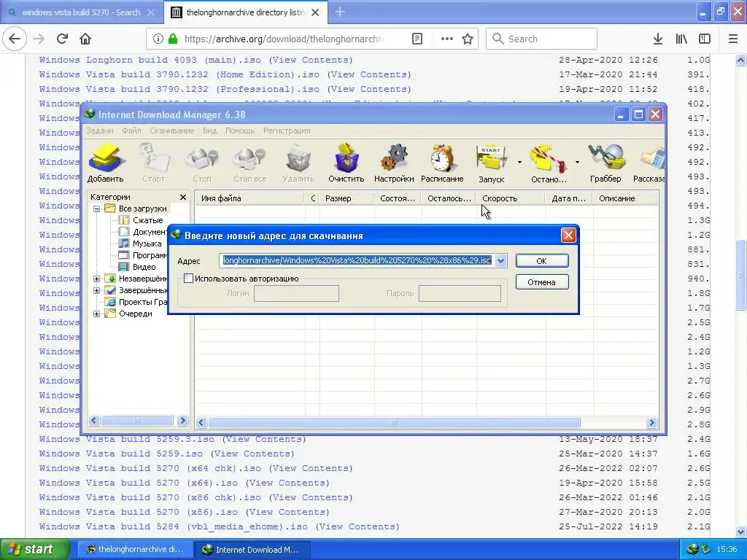This screenshot has height=560, width=747.
Task: Open the browser library icon
Action: (x=681, y=39)
